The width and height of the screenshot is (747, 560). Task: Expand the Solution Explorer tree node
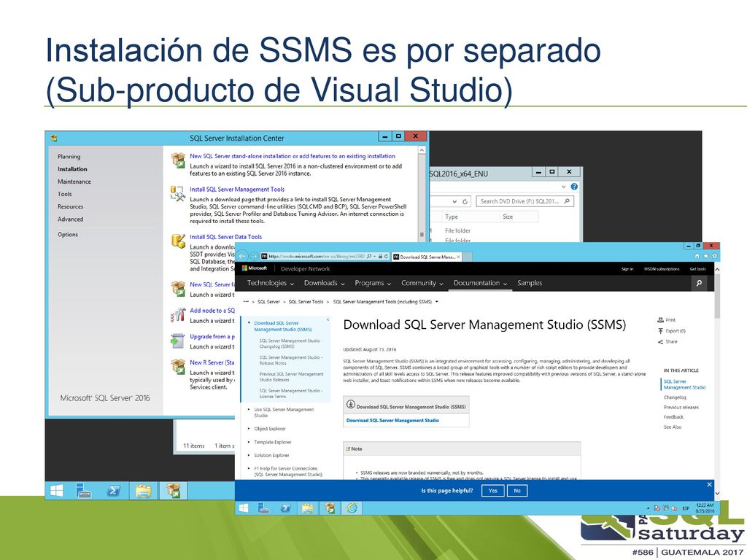(x=249, y=455)
